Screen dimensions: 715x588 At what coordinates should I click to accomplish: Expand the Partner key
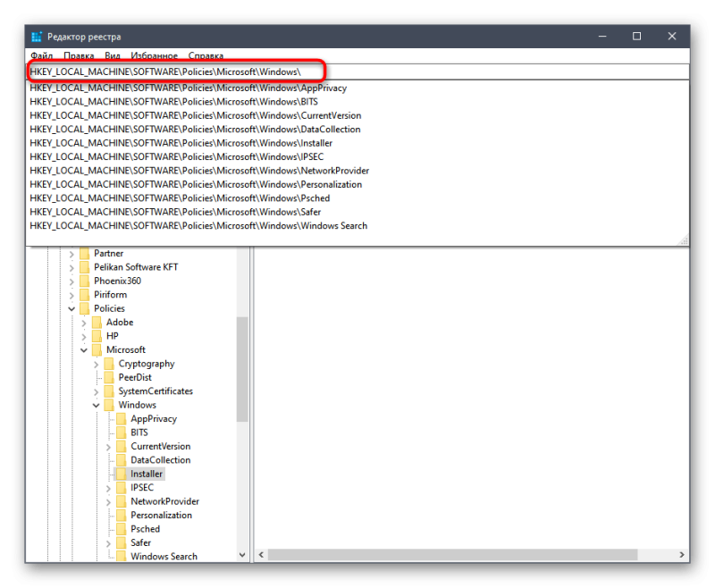71,254
